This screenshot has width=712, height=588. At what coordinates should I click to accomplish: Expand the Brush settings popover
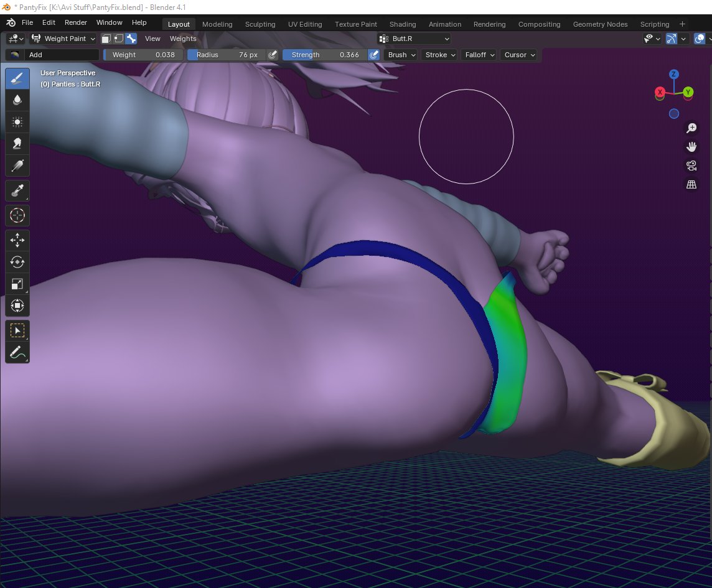pyautogui.click(x=401, y=55)
